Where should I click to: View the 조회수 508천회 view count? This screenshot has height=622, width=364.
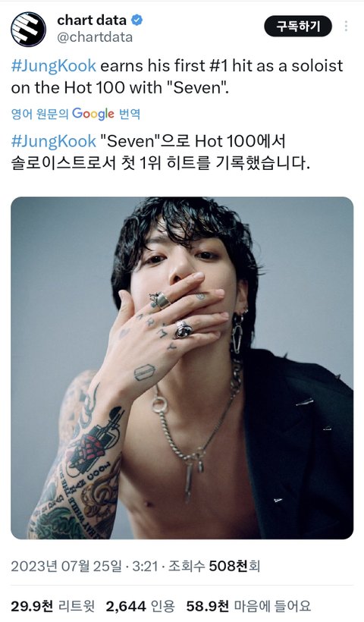214,566
